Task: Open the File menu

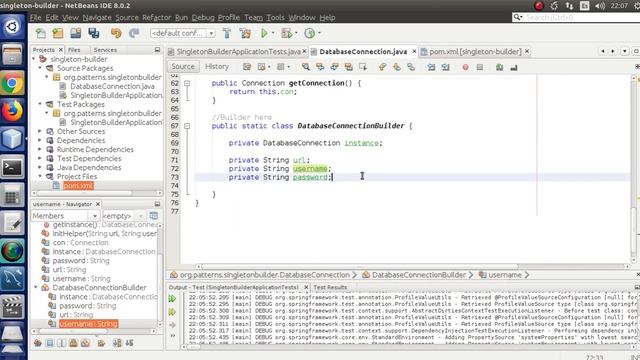Action: tap(36, 18)
